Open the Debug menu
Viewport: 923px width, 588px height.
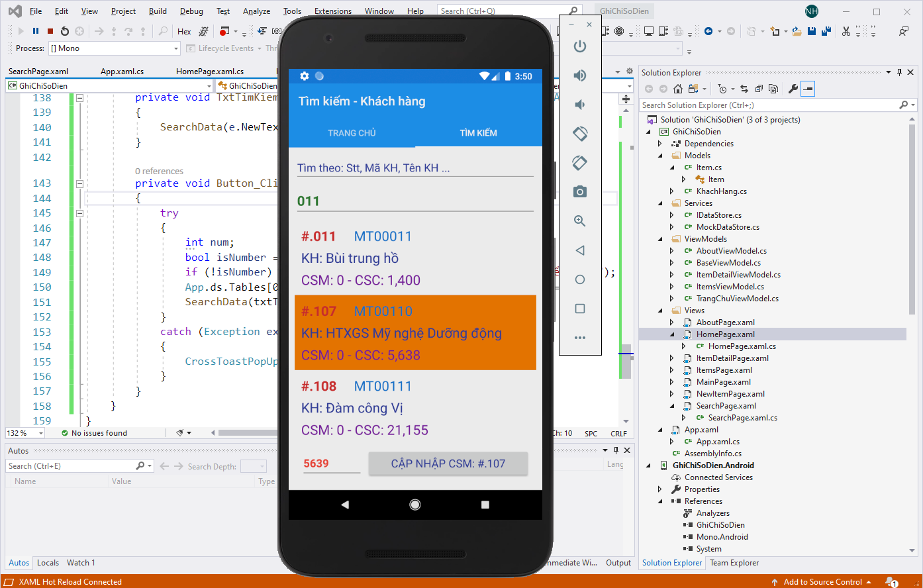tap(191, 11)
